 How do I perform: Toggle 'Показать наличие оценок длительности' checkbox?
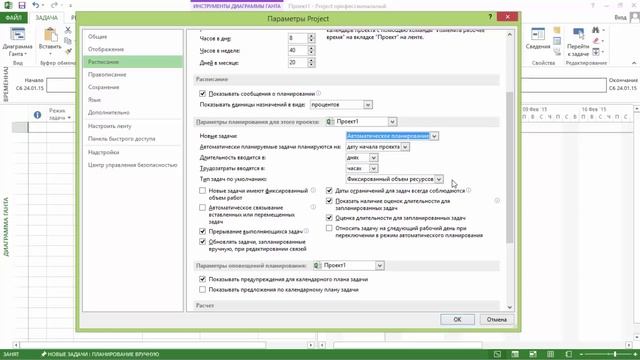pos(329,201)
